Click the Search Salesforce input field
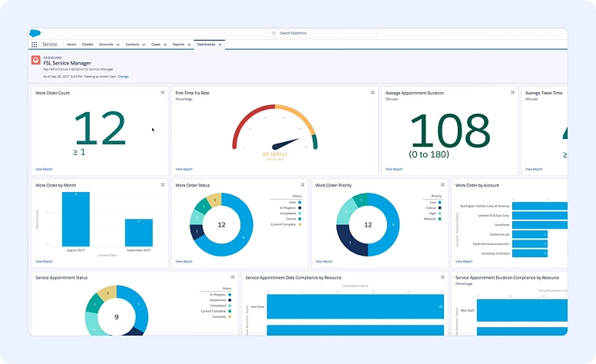 tap(323, 34)
